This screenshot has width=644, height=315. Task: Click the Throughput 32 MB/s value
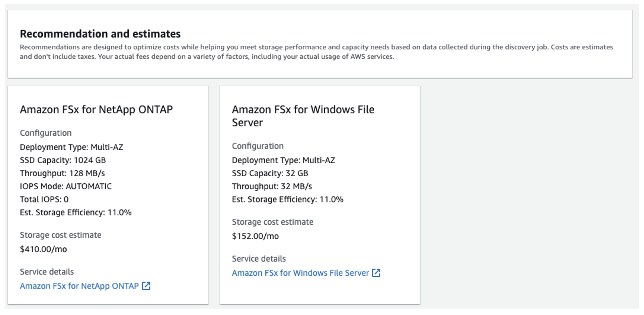tap(272, 186)
